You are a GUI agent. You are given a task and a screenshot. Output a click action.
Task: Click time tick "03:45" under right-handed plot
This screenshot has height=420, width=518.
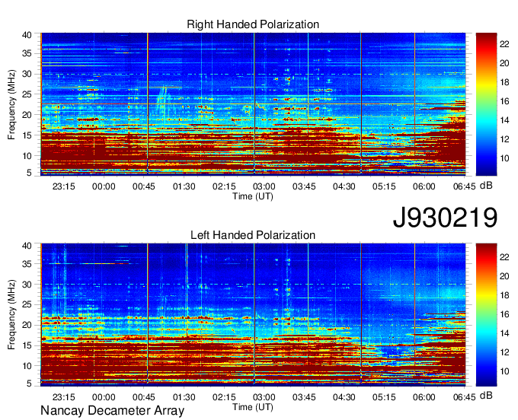point(304,186)
